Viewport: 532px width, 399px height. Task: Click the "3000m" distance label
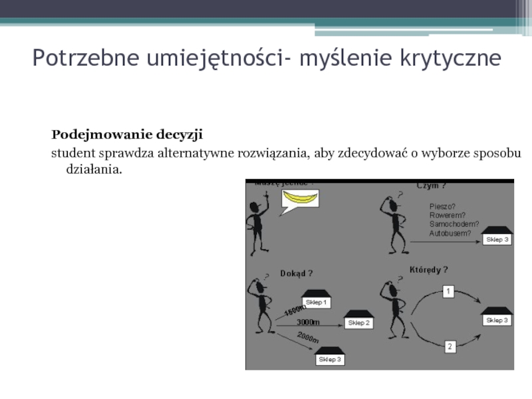click(x=308, y=322)
